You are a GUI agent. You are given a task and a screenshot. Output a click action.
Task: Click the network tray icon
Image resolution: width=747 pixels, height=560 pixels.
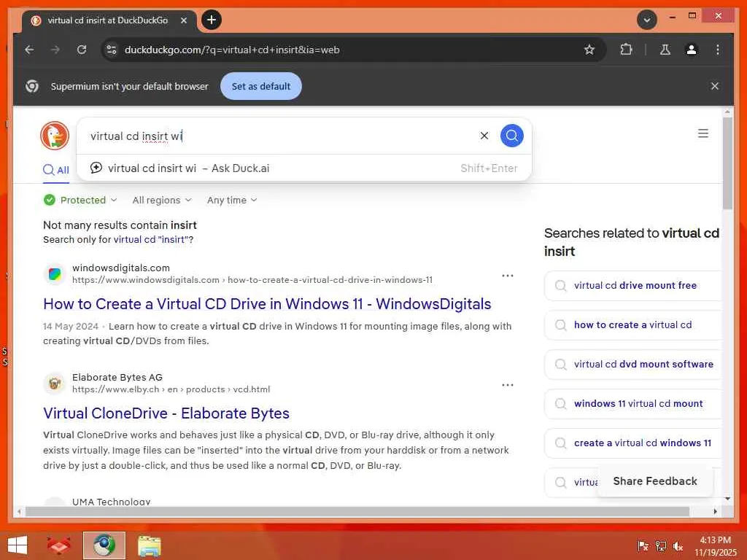tap(661, 546)
